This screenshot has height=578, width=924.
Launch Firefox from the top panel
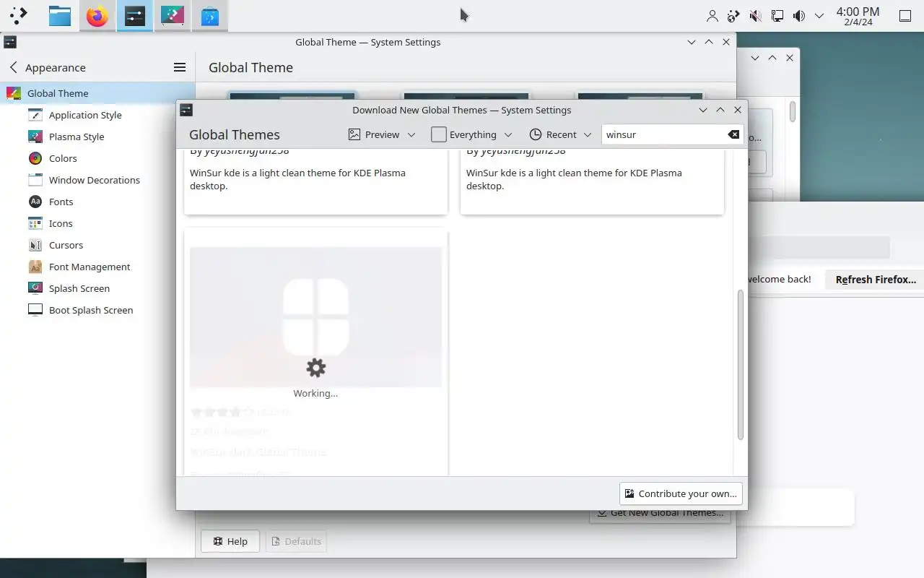click(97, 15)
